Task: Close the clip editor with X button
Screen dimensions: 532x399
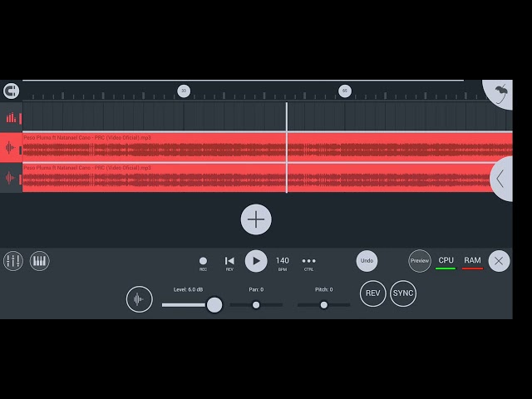Action: [x=499, y=261]
